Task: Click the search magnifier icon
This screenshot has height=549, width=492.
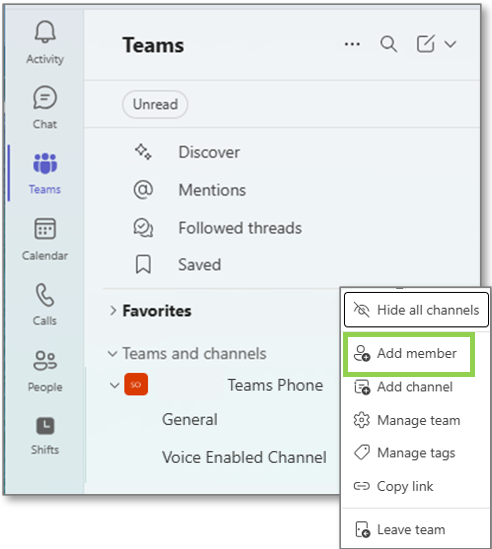Action: (389, 44)
